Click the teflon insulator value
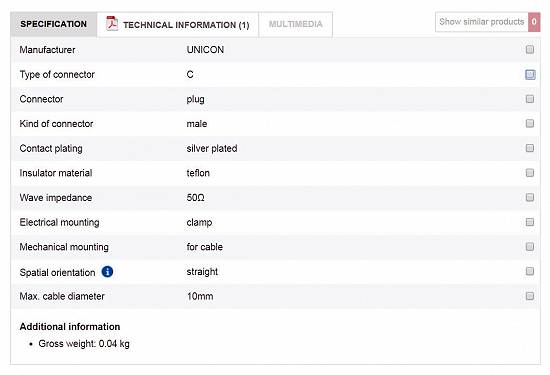 point(198,173)
